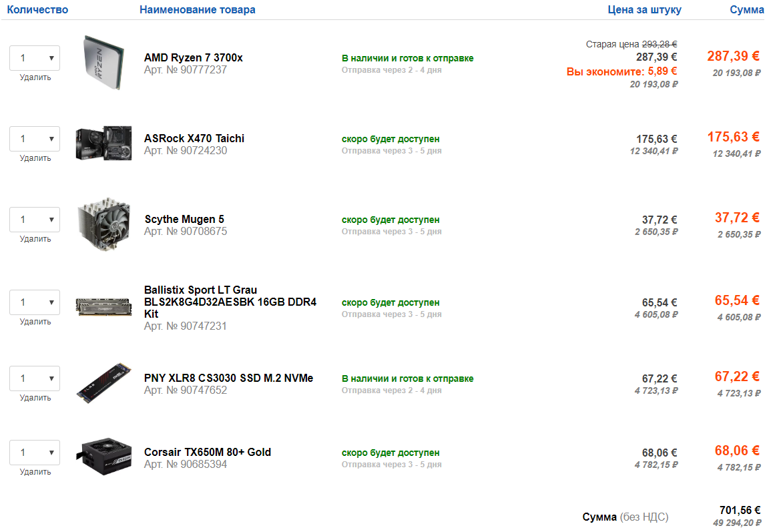
Task: Click the ASRock X470 Taichi motherboard image
Action: click(x=103, y=143)
